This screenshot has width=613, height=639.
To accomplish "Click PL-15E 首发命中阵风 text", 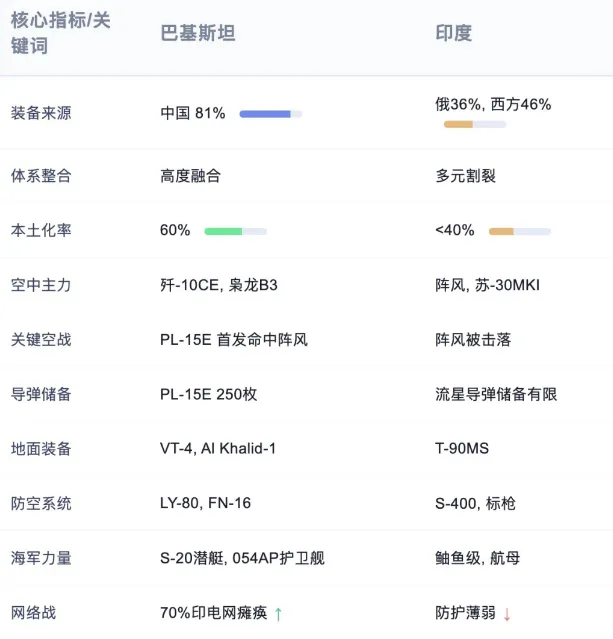I will [234, 339].
